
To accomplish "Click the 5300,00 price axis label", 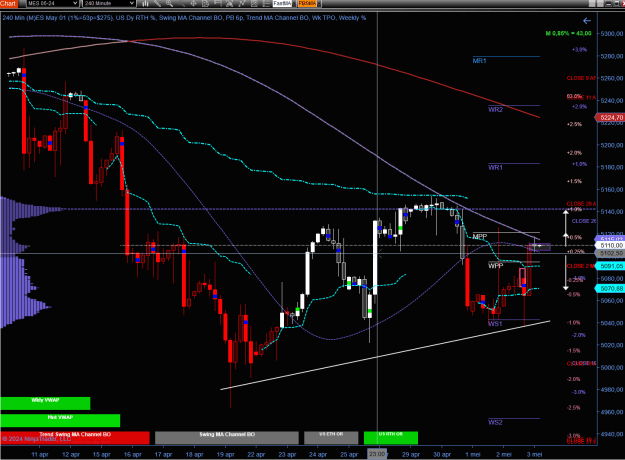I will tap(612, 33).
